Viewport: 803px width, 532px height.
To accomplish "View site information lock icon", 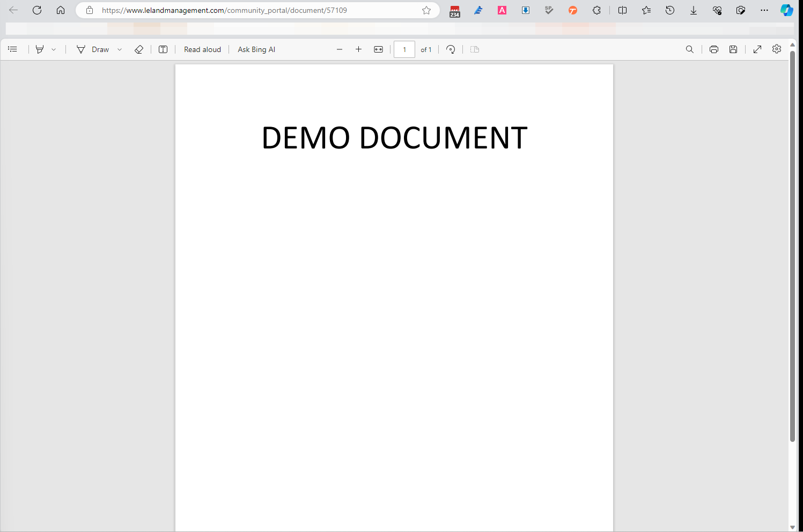I will [90, 10].
